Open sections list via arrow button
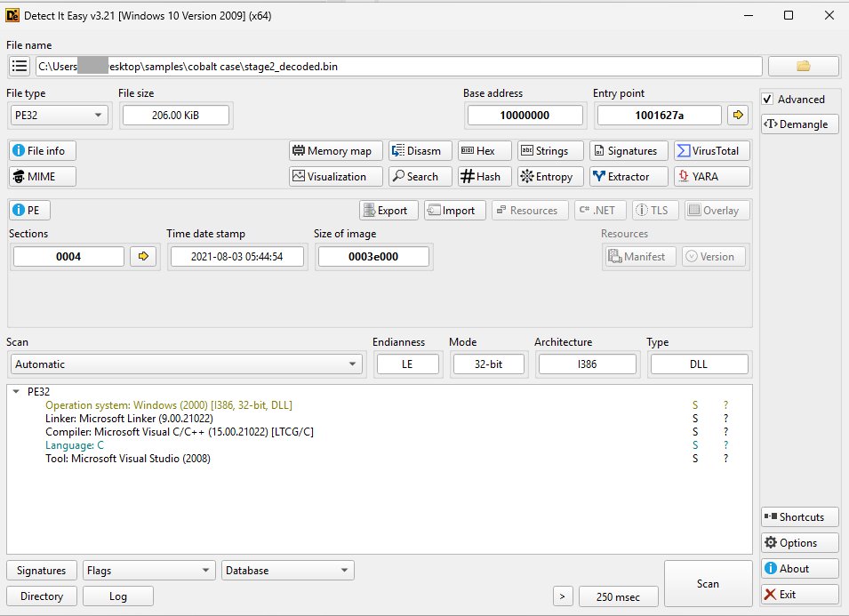This screenshot has width=849, height=616. [x=143, y=256]
